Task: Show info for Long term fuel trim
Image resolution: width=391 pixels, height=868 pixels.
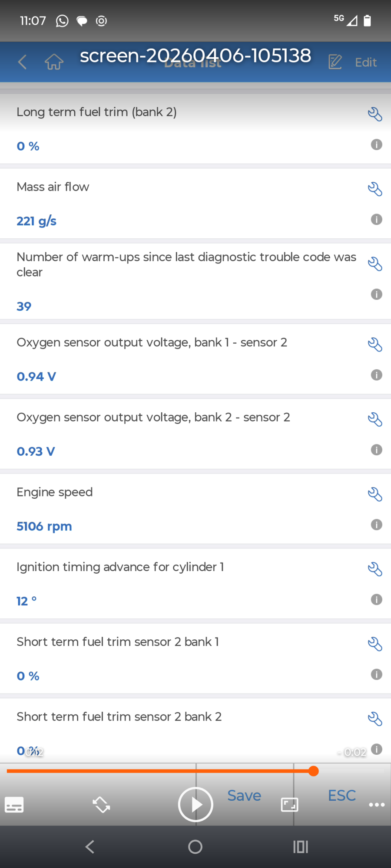Action: tap(376, 145)
